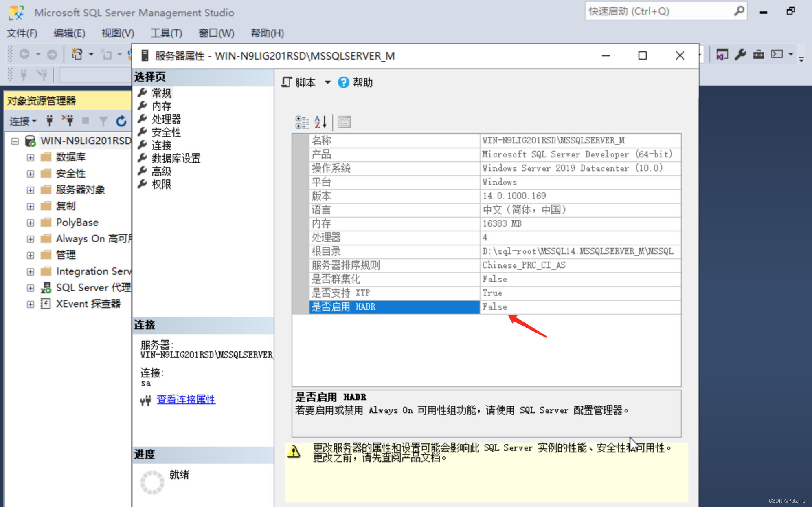The image size is (812, 507).
Task: Collapse the WIN-N9LIG201RSD server node
Action: click(x=15, y=141)
